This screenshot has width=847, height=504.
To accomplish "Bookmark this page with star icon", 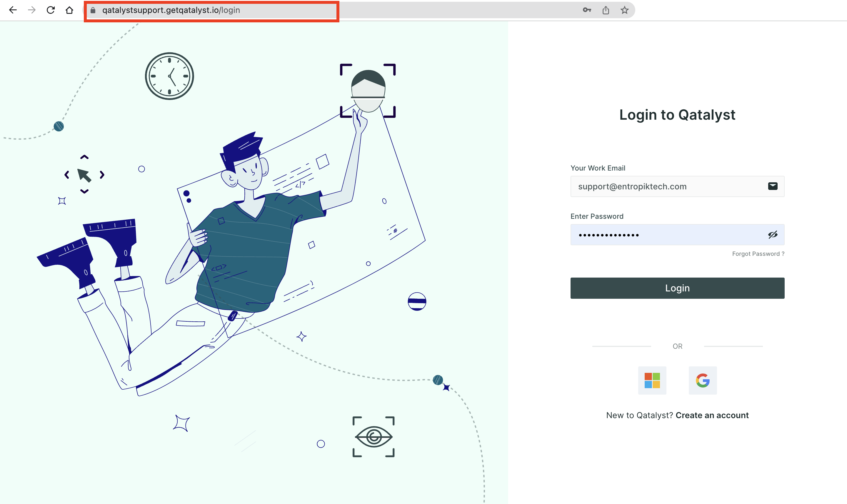I will pyautogui.click(x=625, y=10).
